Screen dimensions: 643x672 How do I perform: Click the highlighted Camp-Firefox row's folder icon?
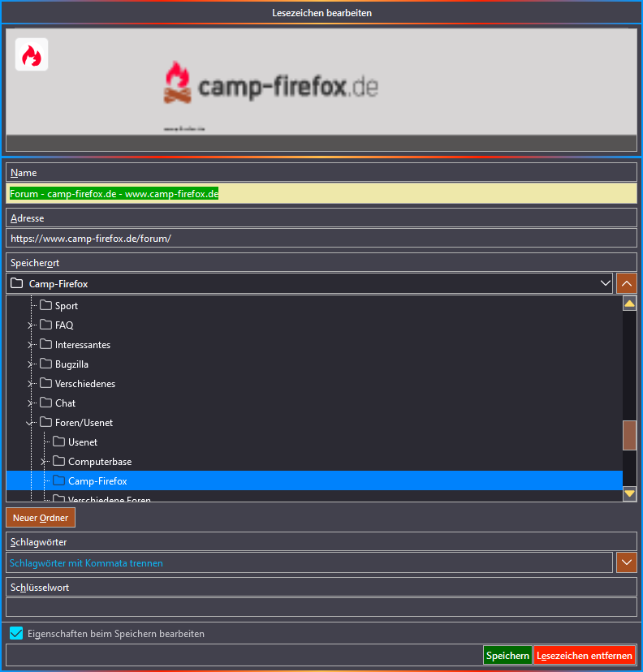pos(59,480)
